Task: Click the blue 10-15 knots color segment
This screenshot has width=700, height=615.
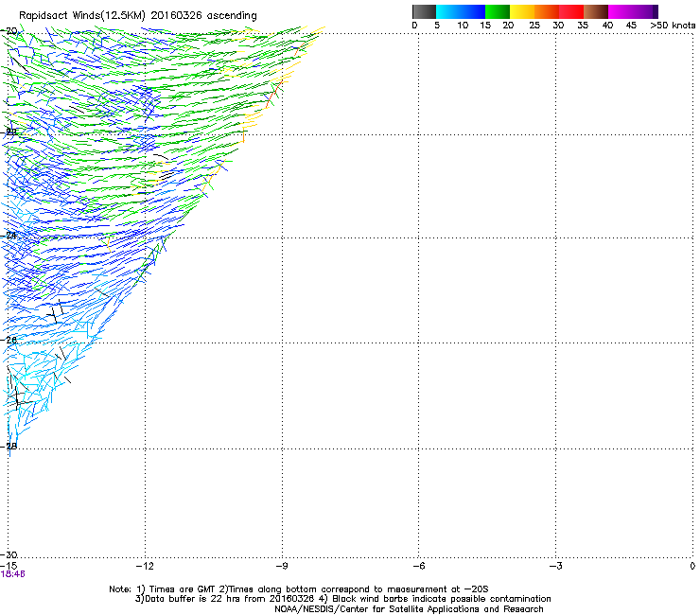Action: 473,11
